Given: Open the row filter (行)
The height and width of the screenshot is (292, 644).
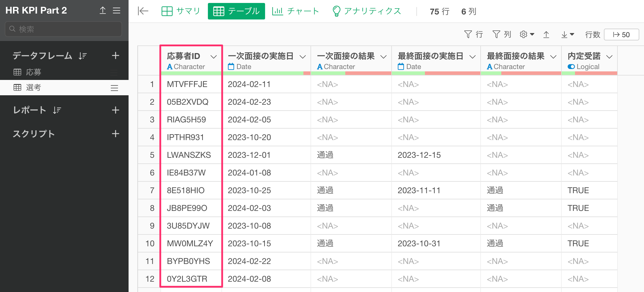Looking at the screenshot, I should [x=474, y=35].
